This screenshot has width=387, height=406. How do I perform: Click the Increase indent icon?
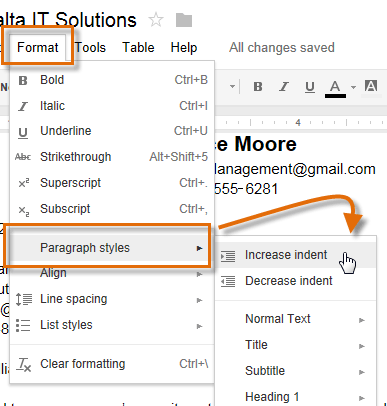[228, 256]
